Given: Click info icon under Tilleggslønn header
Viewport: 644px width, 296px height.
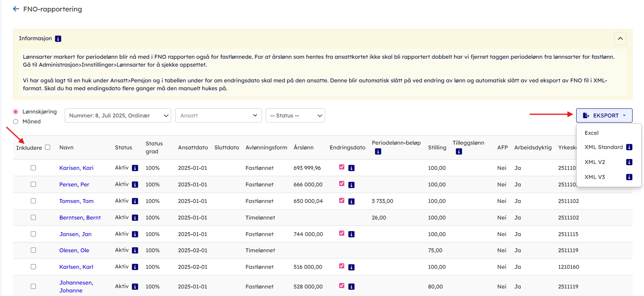Looking at the screenshot, I should (459, 151).
